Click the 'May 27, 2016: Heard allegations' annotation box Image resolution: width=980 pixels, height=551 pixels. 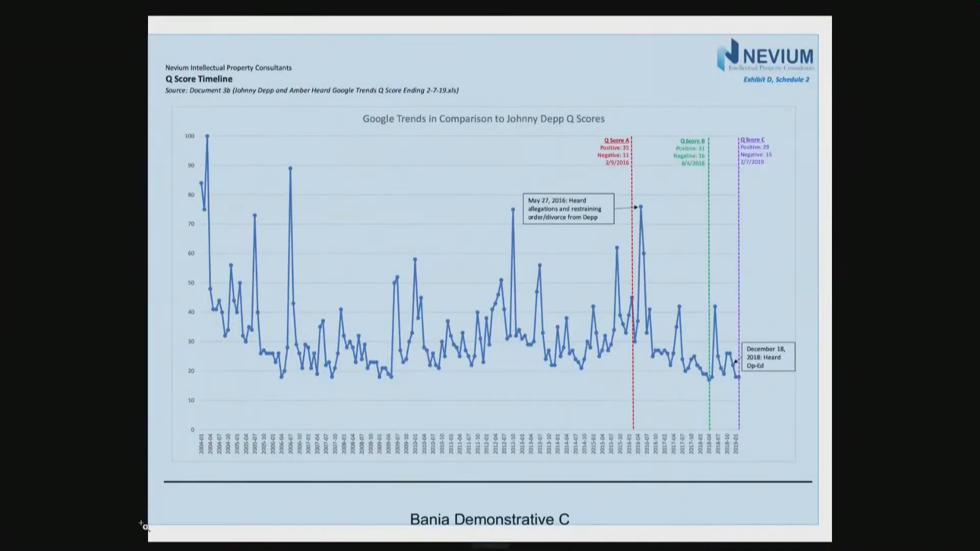pos(568,209)
